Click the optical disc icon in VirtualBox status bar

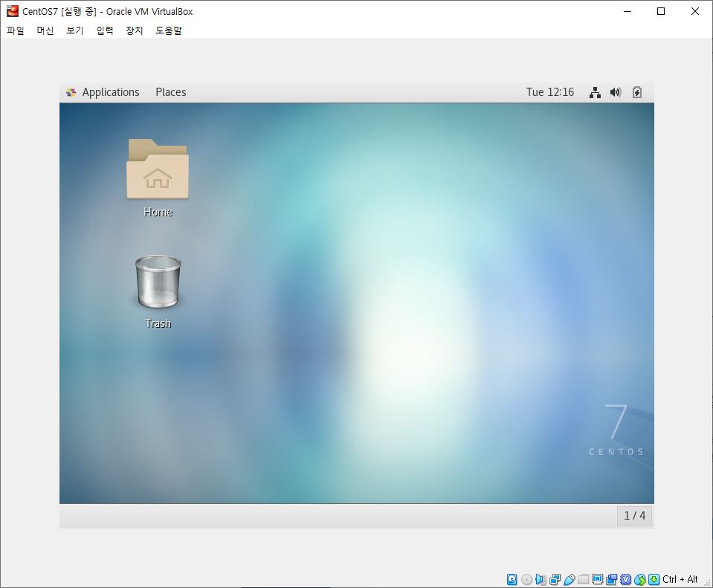pos(526,579)
